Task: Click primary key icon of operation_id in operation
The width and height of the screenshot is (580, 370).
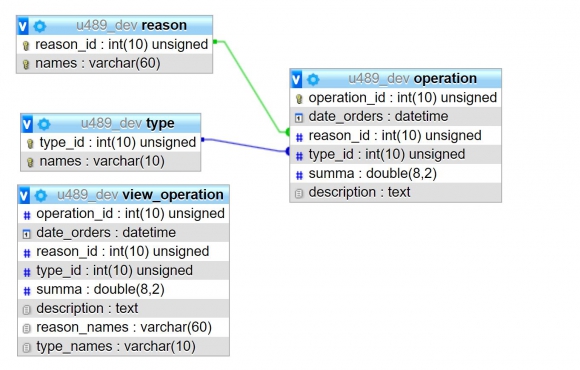Action: click(299, 99)
